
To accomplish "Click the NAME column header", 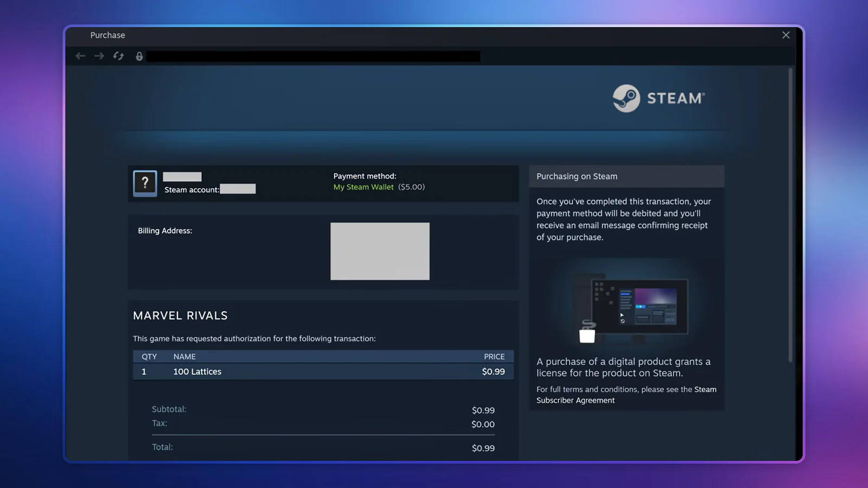I will [x=184, y=357].
